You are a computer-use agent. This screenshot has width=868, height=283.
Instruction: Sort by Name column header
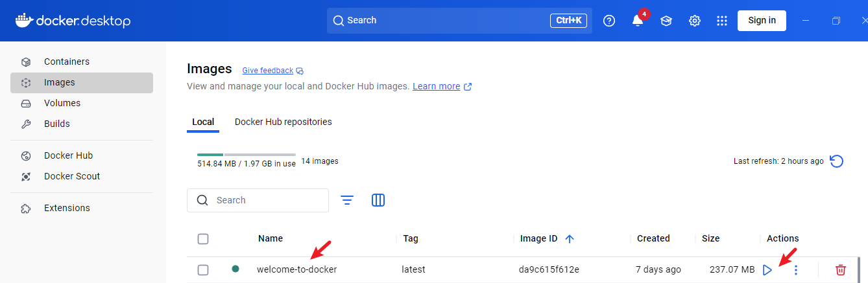coord(271,238)
